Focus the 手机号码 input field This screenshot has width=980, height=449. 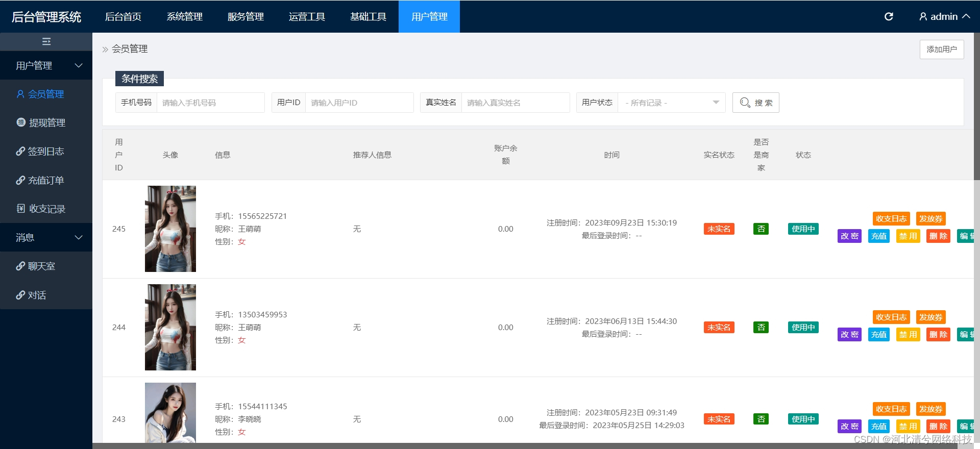[210, 103]
